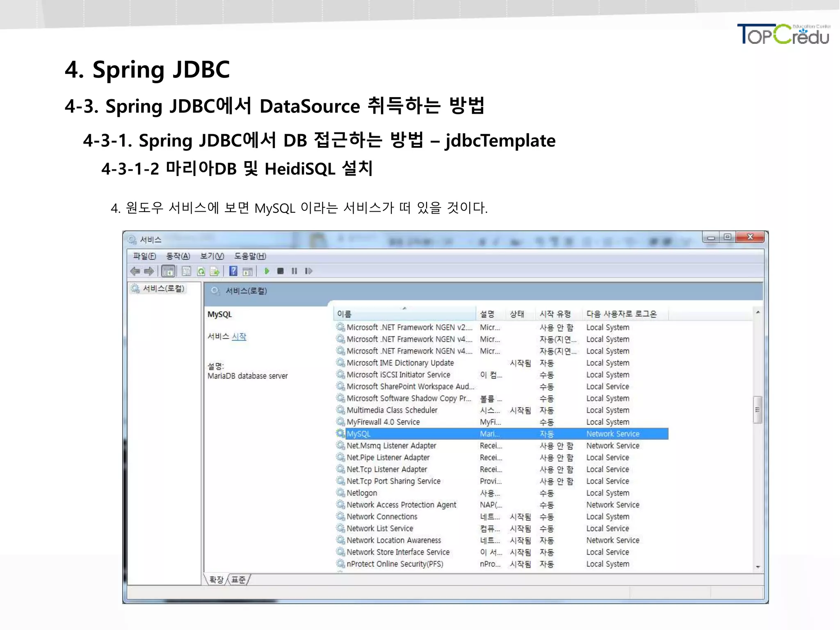Minimize the 서비스 window
The height and width of the screenshot is (630, 840).
[711, 237]
